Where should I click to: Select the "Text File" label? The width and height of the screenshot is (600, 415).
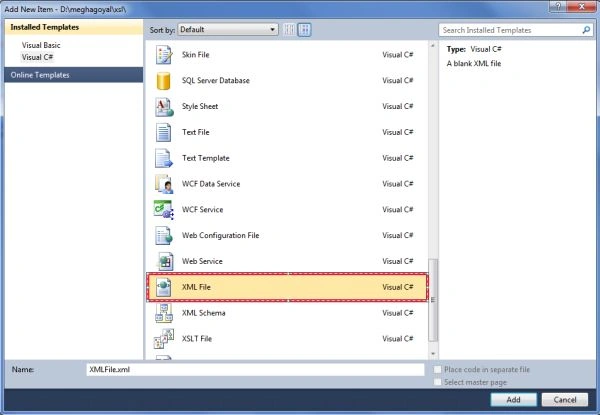(x=196, y=132)
